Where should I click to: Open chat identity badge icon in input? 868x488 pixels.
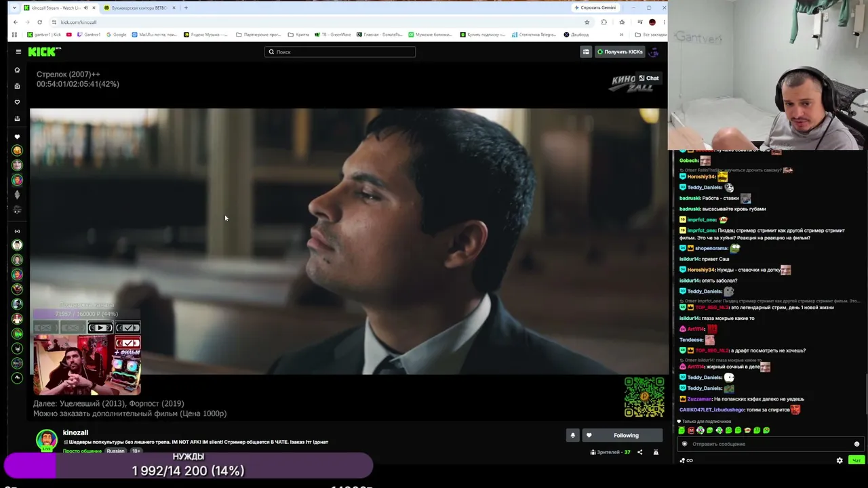pyautogui.click(x=684, y=444)
